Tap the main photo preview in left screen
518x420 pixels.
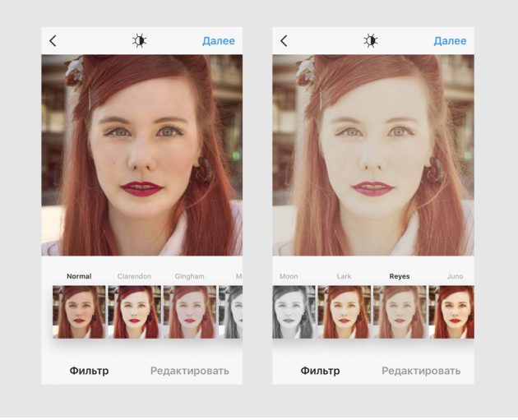point(142,155)
